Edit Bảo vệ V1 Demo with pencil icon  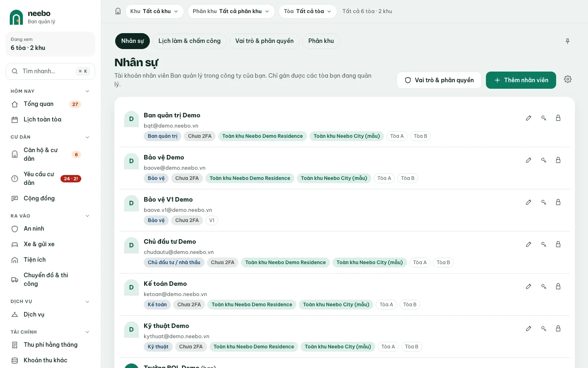point(528,202)
